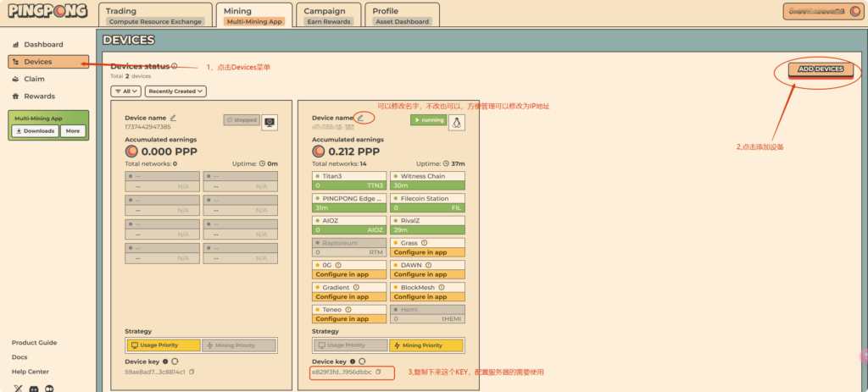868x392 pixels.
Task: Open the Recently Created sort dropdown
Action: [176, 91]
